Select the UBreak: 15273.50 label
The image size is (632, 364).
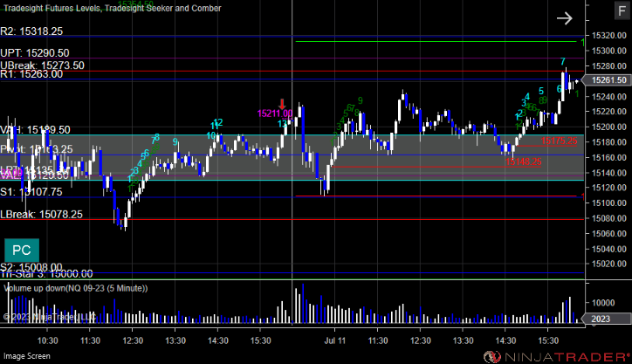click(x=42, y=65)
